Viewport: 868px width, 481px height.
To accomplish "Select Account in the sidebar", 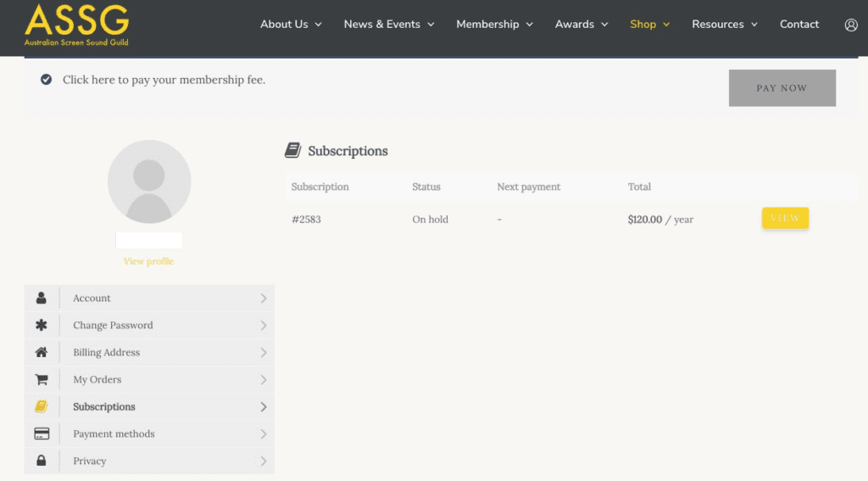I will (149, 298).
